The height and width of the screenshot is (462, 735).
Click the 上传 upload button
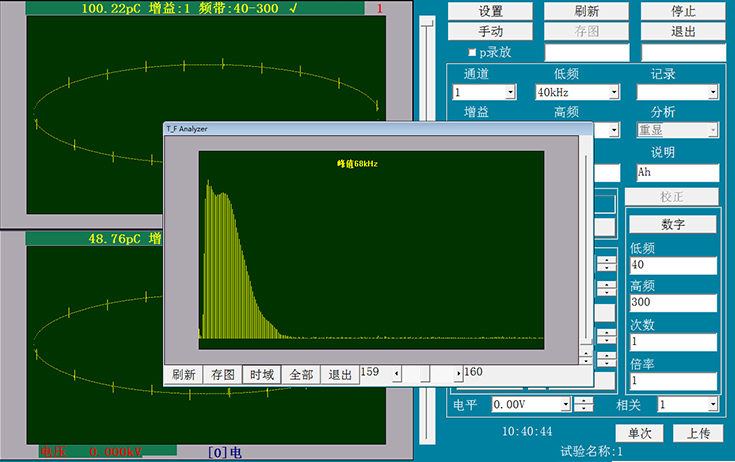click(x=698, y=433)
